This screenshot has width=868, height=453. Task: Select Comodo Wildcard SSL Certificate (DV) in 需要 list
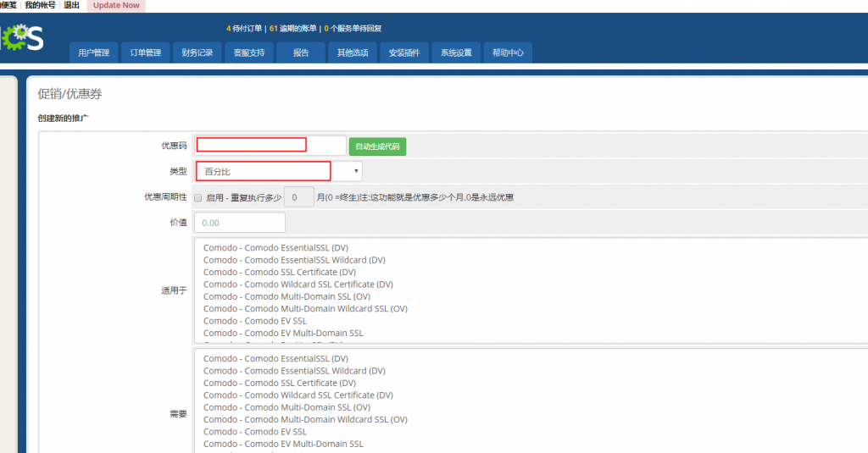298,395
